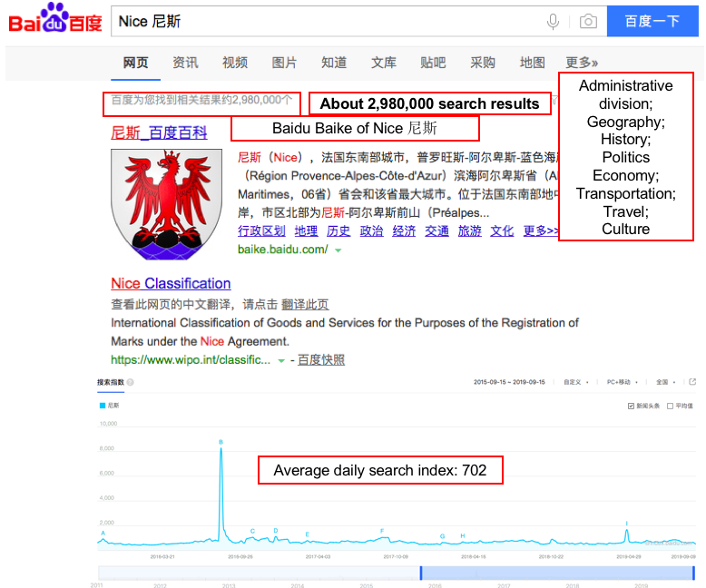Click the right handle of the range slider

(694, 573)
